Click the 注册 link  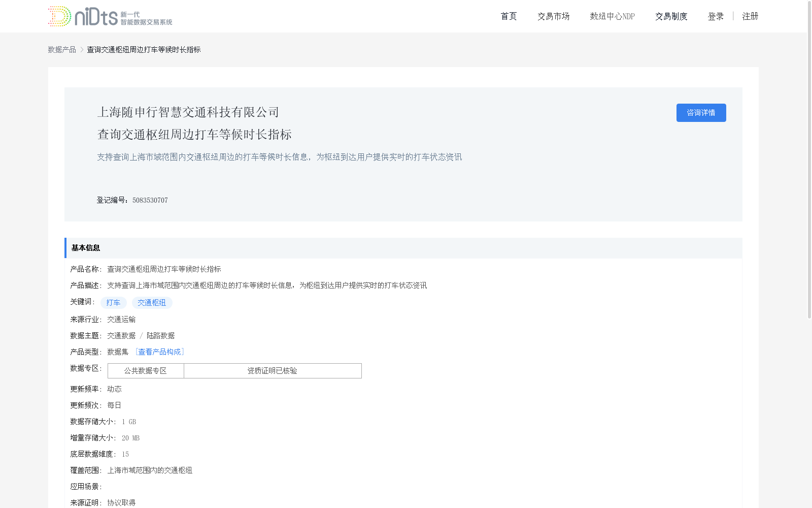tap(750, 16)
